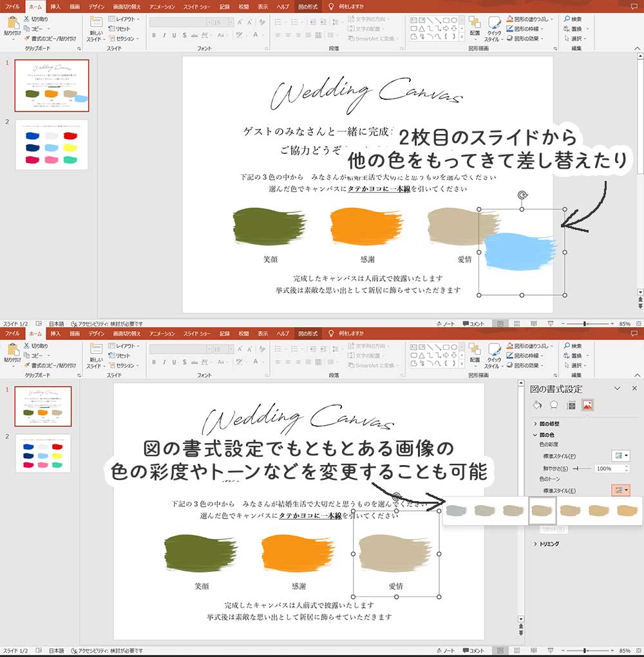Open the color saturation preset dropdown
644x657 pixels.
pos(621,456)
